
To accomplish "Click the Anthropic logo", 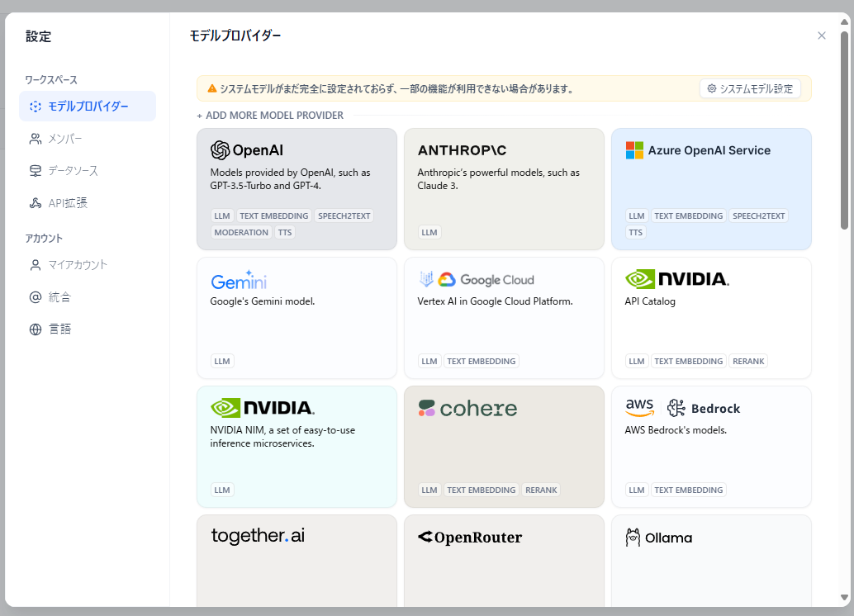I will (x=462, y=150).
